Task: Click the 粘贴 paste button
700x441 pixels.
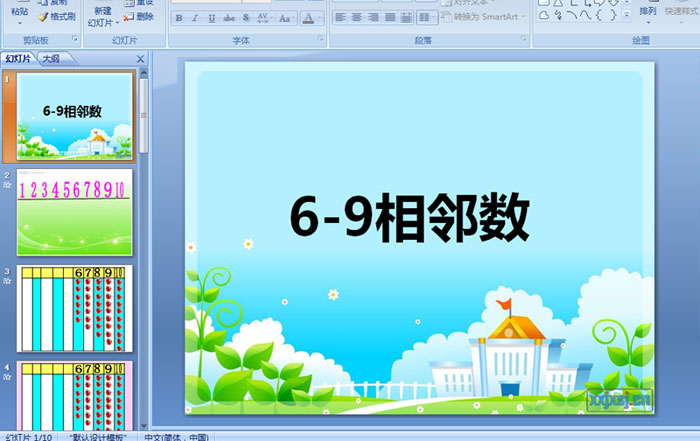Action: [19, 12]
